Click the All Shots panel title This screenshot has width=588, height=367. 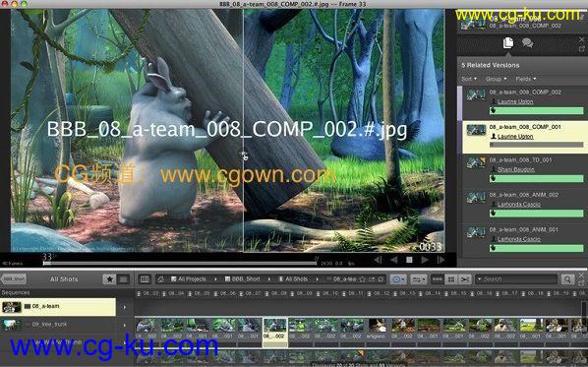pyautogui.click(x=64, y=279)
